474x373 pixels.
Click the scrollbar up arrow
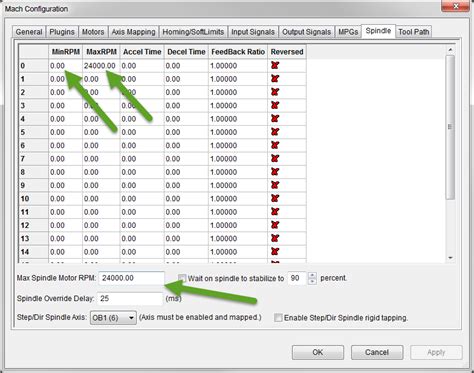tap(450, 50)
